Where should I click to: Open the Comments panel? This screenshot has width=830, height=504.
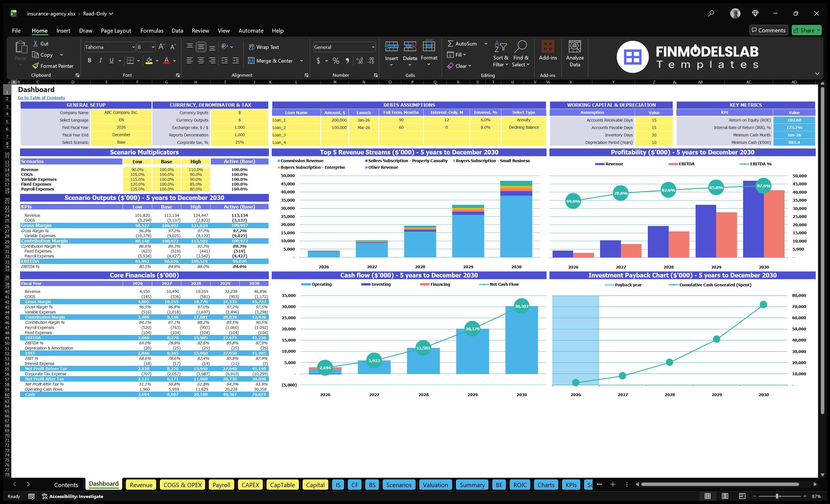point(769,30)
